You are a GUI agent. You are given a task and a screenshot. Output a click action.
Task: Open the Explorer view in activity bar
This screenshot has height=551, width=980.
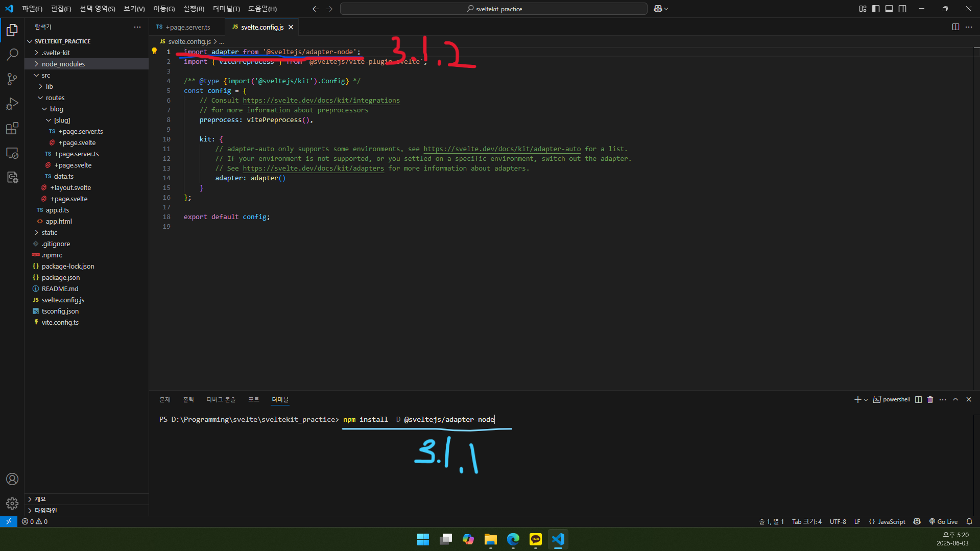click(12, 30)
